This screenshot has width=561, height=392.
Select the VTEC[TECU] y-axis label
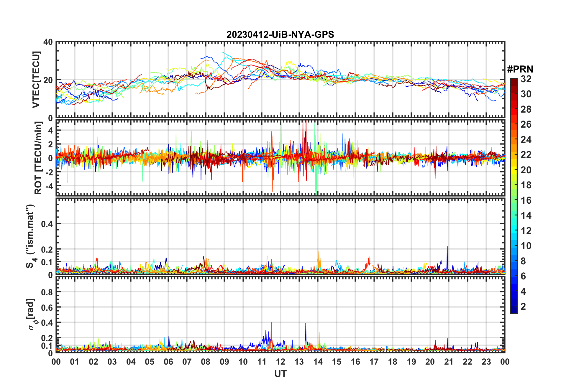click(36, 80)
